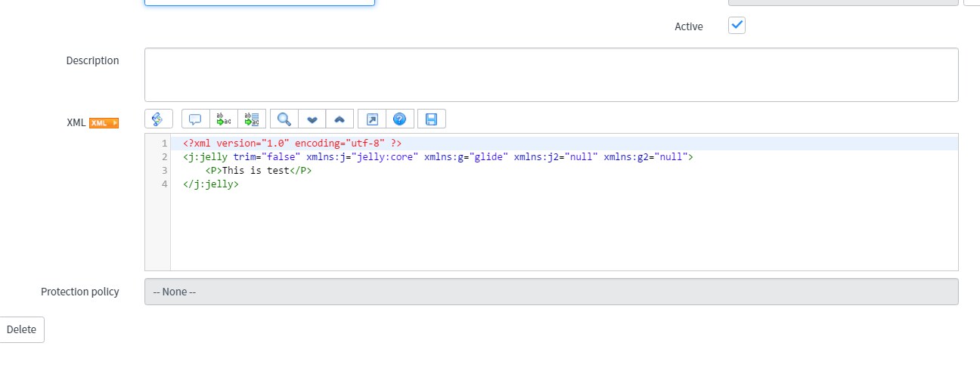Open search with magnifier icon
Viewport: 980px width, 380px height.
[284, 119]
